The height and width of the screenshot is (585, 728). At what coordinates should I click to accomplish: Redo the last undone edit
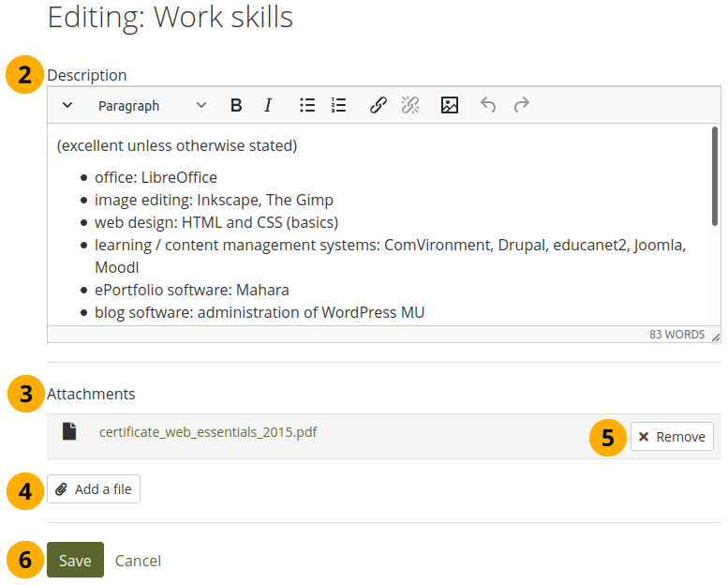pyautogui.click(x=522, y=106)
